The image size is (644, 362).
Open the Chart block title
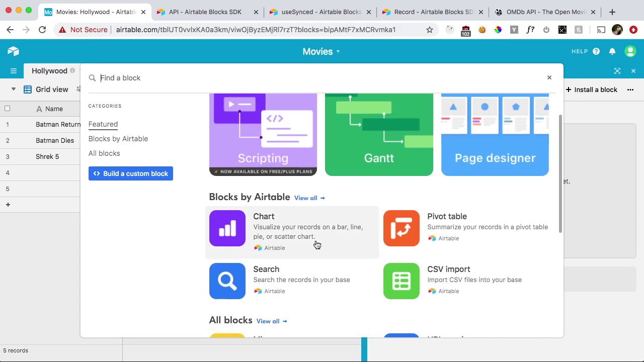pos(264,216)
